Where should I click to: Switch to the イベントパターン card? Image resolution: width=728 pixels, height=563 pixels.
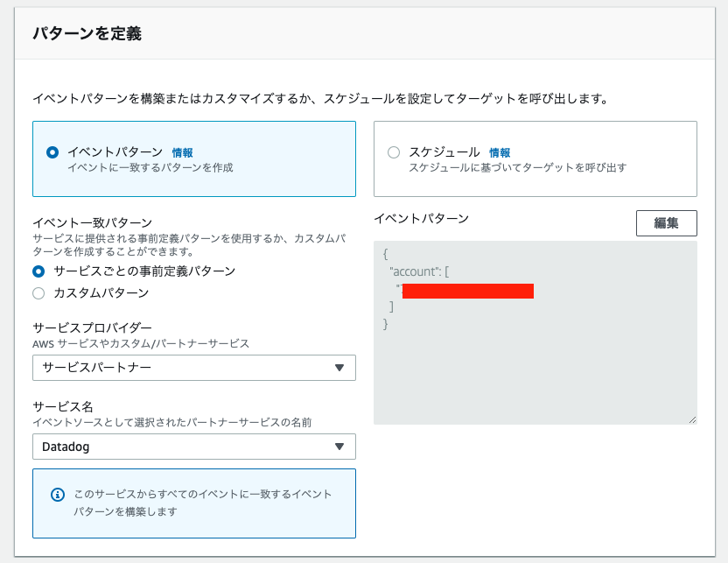tap(193, 158)
